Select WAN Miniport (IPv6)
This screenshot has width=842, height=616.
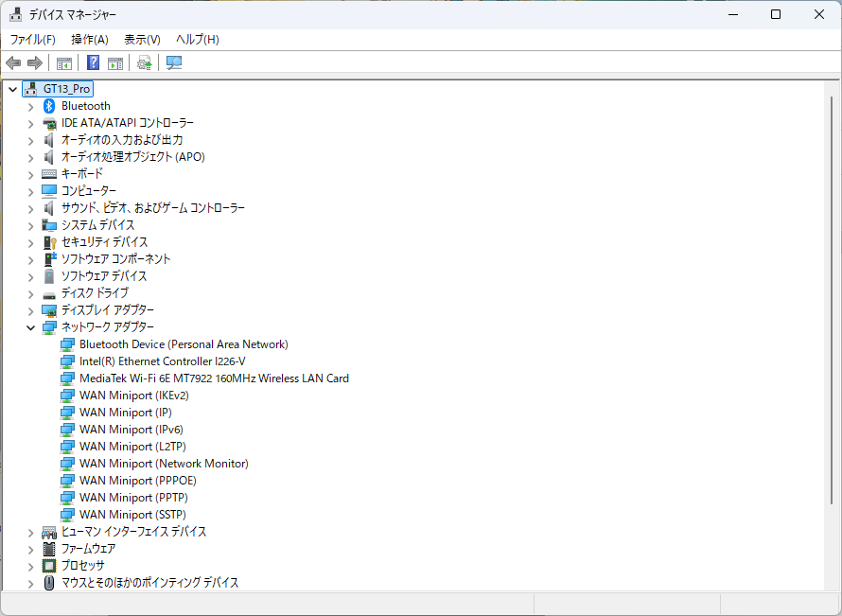tap(132, 430)
